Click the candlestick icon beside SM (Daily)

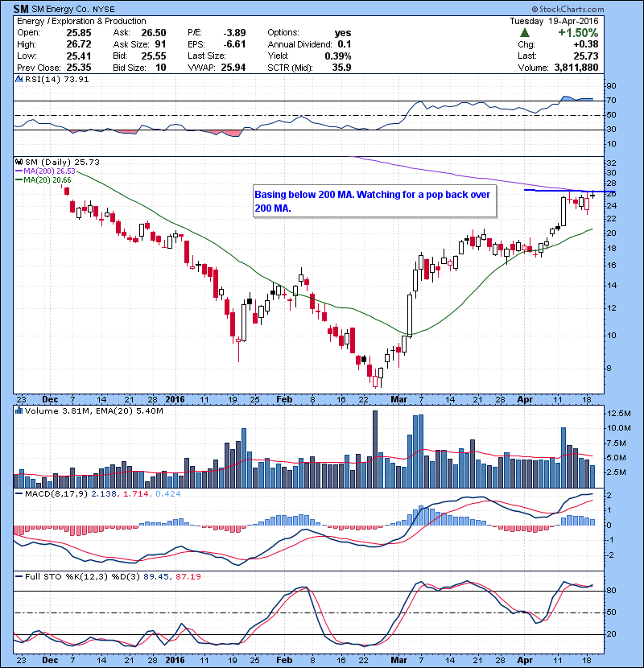[x=19, y=162]
